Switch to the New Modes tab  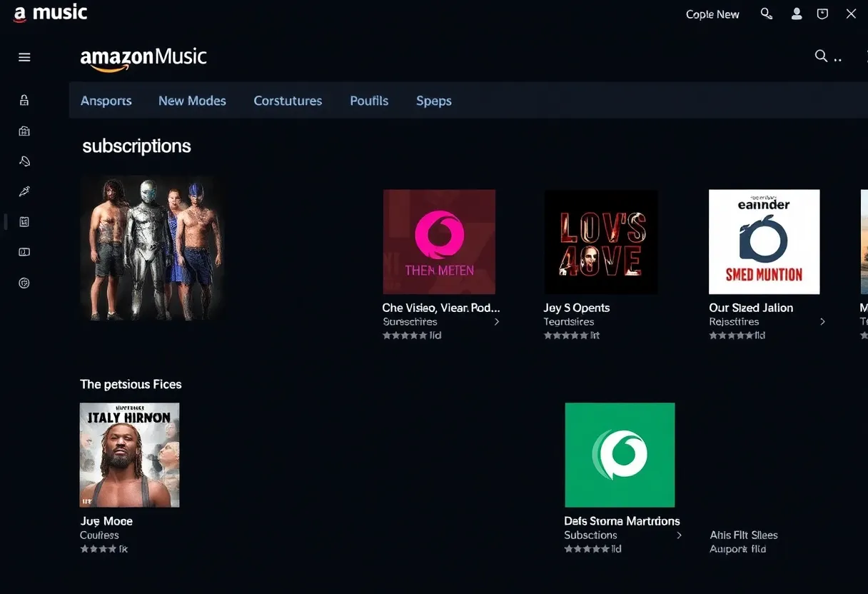(x=191, y=101)
